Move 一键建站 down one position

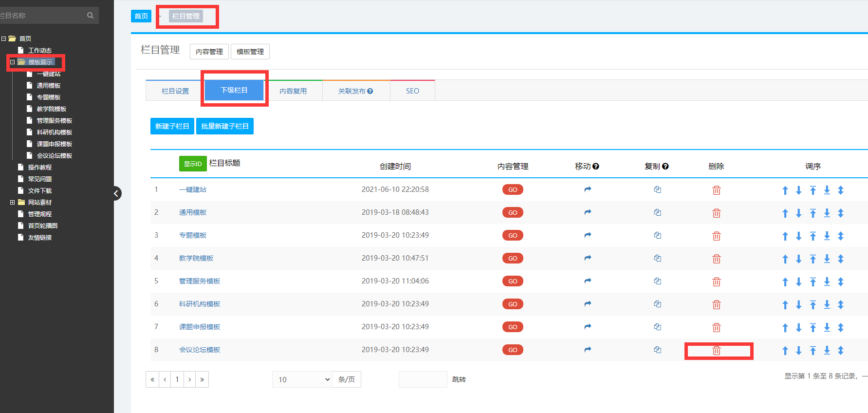[799, 190]
